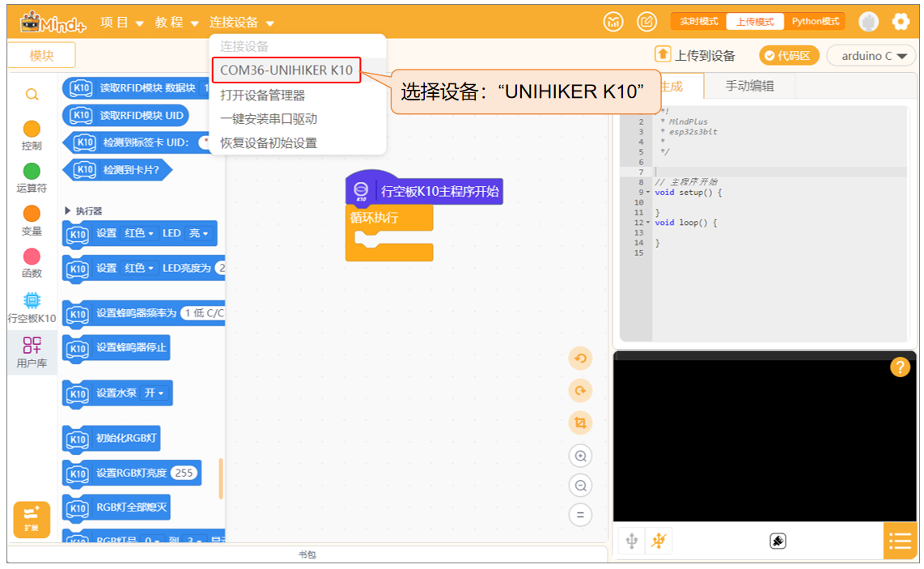Click the RGB灯全部熄灭 block
This screenshot has width=924, height=569.
click(116, 507)
